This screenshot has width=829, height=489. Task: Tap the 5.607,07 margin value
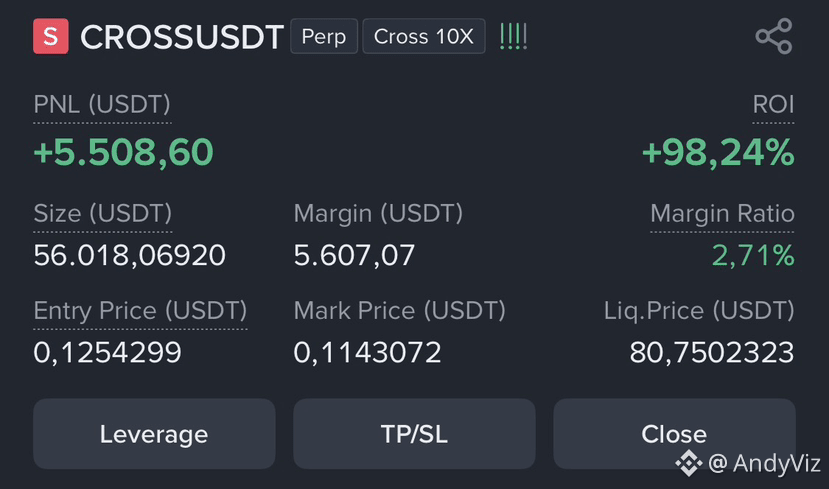354,255
